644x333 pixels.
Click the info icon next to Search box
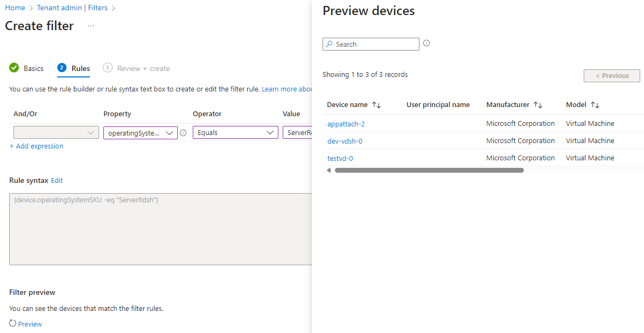[426, 44]
